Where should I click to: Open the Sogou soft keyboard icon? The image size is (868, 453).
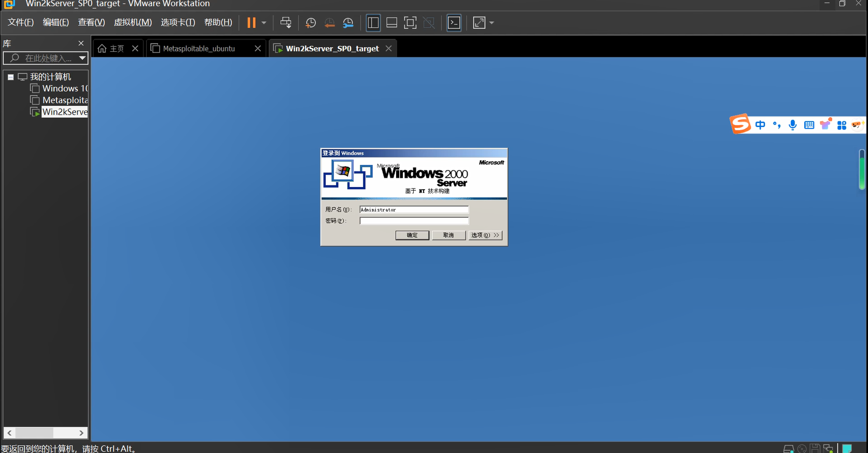click(x=809, y=125)
